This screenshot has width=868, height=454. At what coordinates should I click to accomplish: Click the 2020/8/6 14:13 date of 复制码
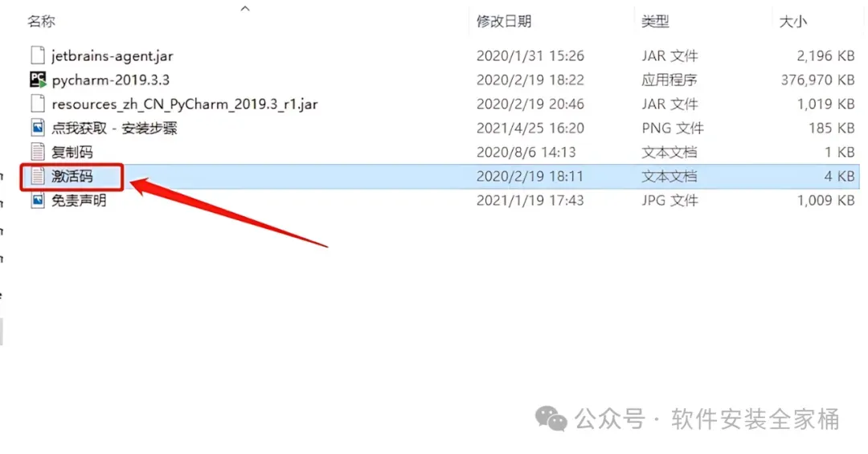point(526,152)
